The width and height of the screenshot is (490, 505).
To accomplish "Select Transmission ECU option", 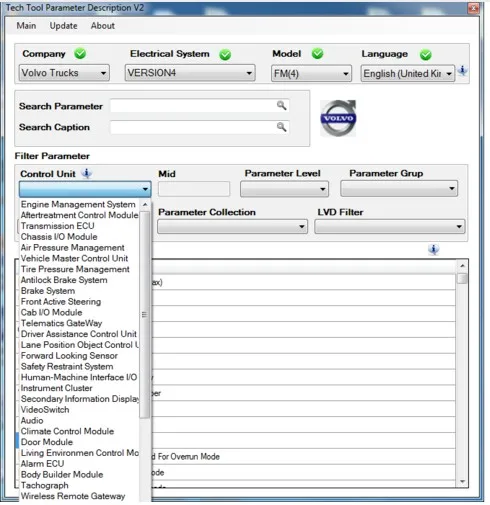I will coord(79,226).
